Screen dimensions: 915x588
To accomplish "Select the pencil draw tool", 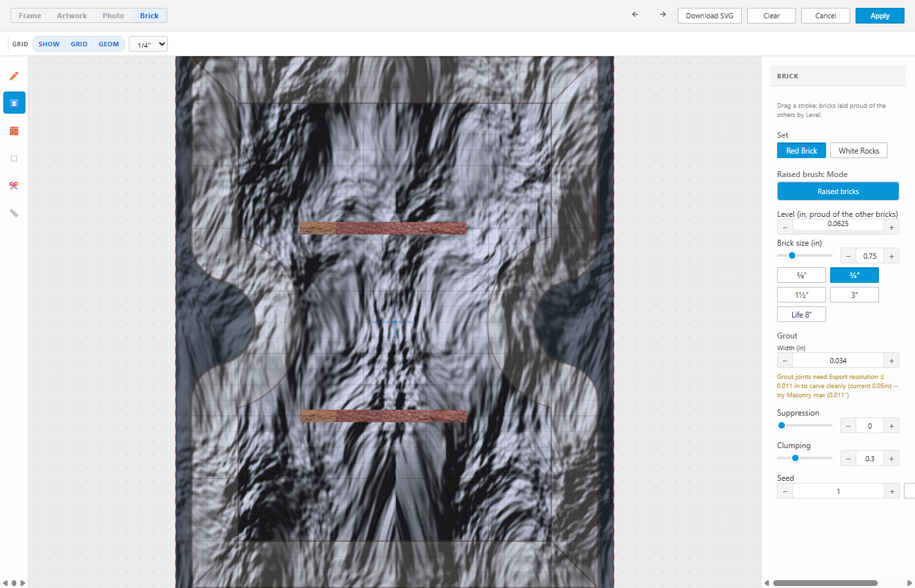I will (x=14, y=76).
